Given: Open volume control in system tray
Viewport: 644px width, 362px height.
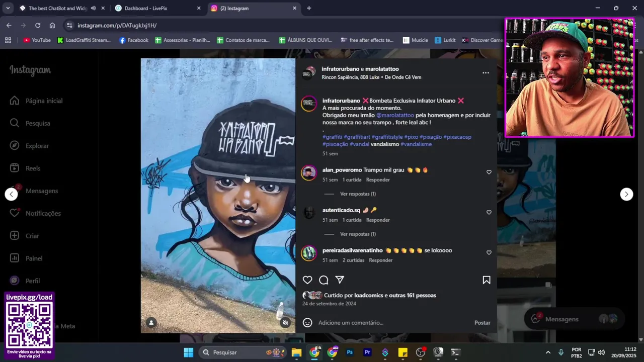Looking at the screenshot, I should point(601,352).
